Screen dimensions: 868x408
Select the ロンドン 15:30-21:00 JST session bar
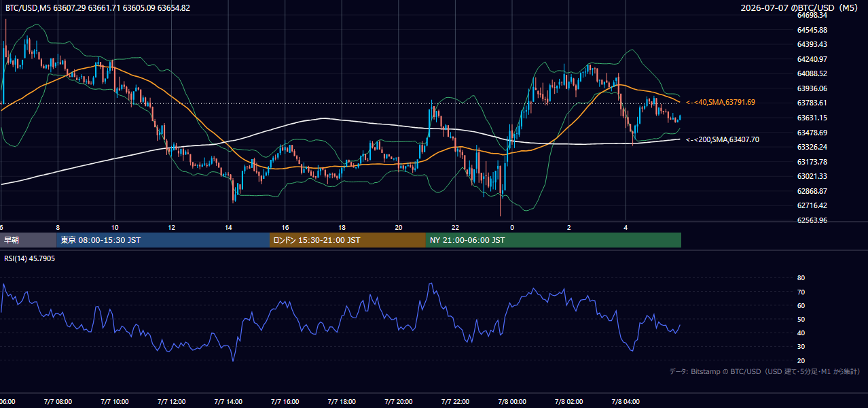(x=348, y=240)
